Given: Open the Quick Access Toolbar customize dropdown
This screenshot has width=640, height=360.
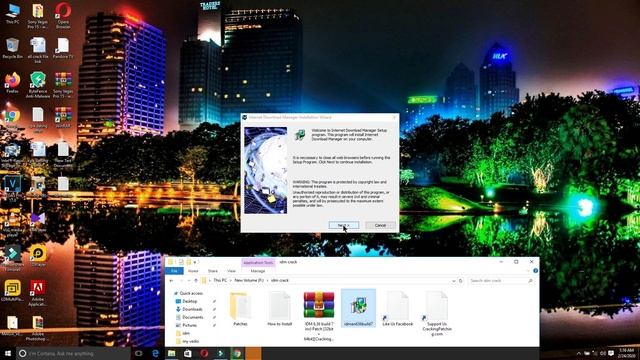Looking at the screenshot, I should (195, 262).
